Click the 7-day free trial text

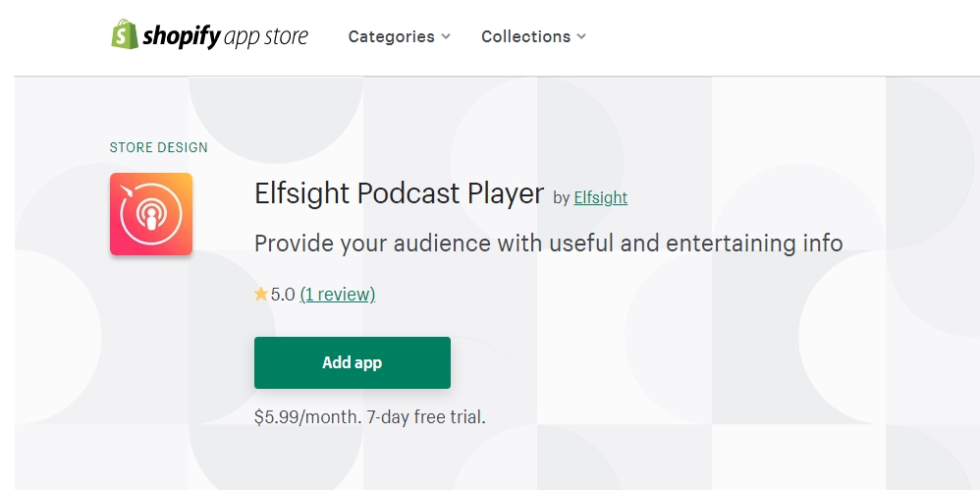click(426, 417)
